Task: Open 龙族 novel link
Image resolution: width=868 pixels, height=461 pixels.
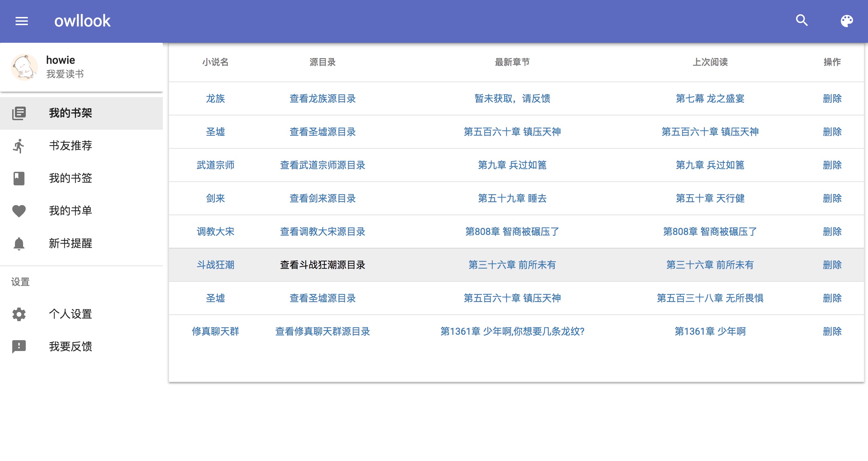Action: (215, 98)
